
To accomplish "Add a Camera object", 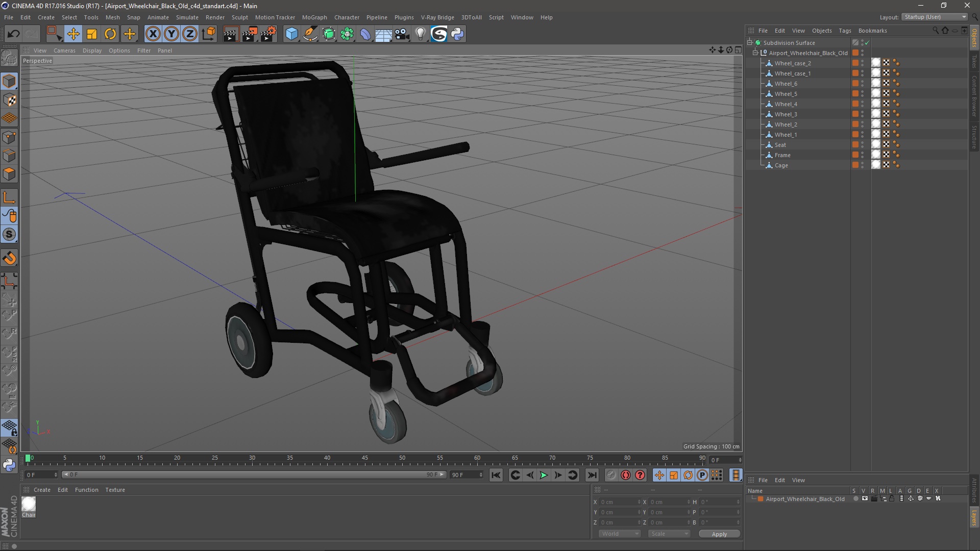I will (x=402, y=34).
